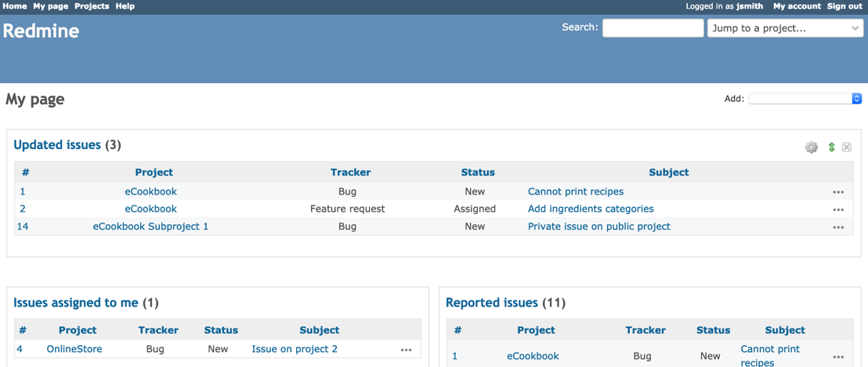Open issue number 14
The height and width of the screenshot is (367, 868).
(23, 226)
